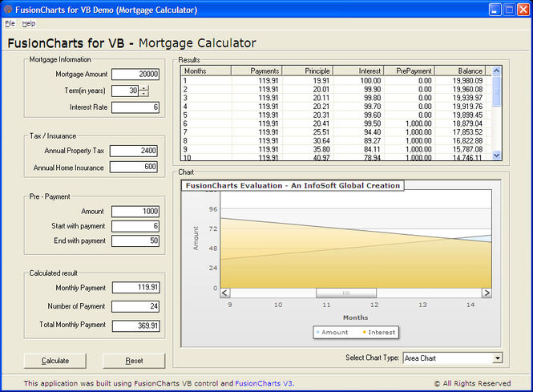
Task: Click the results table scrollbar thumb
Action: pos(496,91)
